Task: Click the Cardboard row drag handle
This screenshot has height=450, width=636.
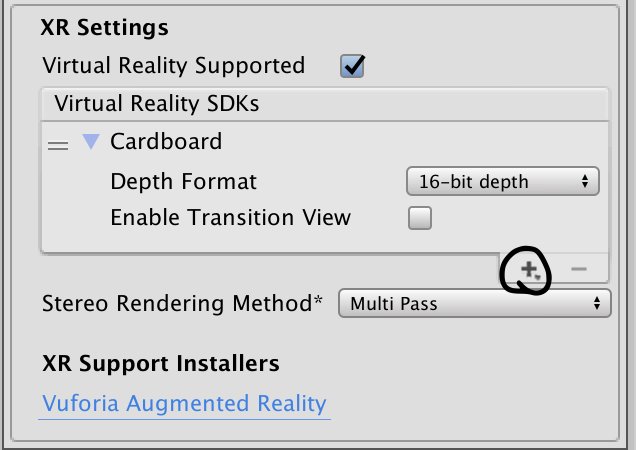Action: click(x=58, y=145)
